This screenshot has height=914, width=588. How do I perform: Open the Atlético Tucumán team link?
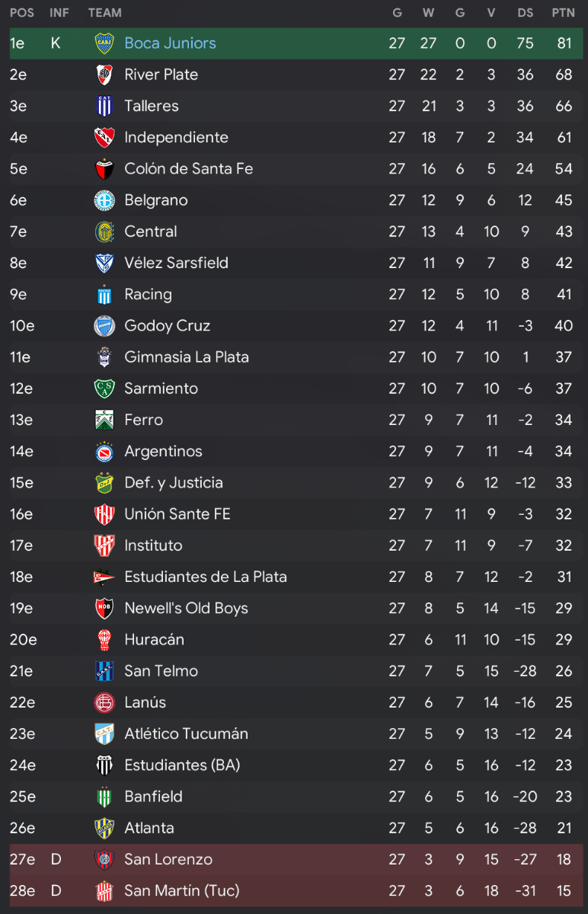click(x=187, y=733)
